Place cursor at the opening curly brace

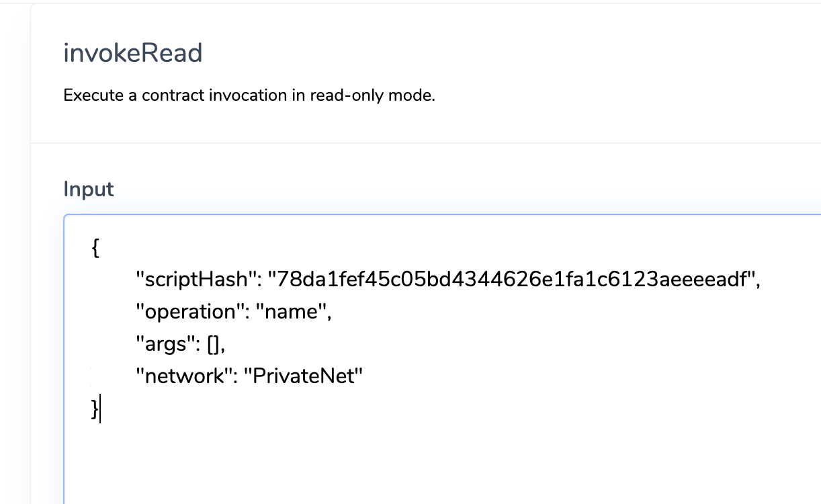pos(95,249)
